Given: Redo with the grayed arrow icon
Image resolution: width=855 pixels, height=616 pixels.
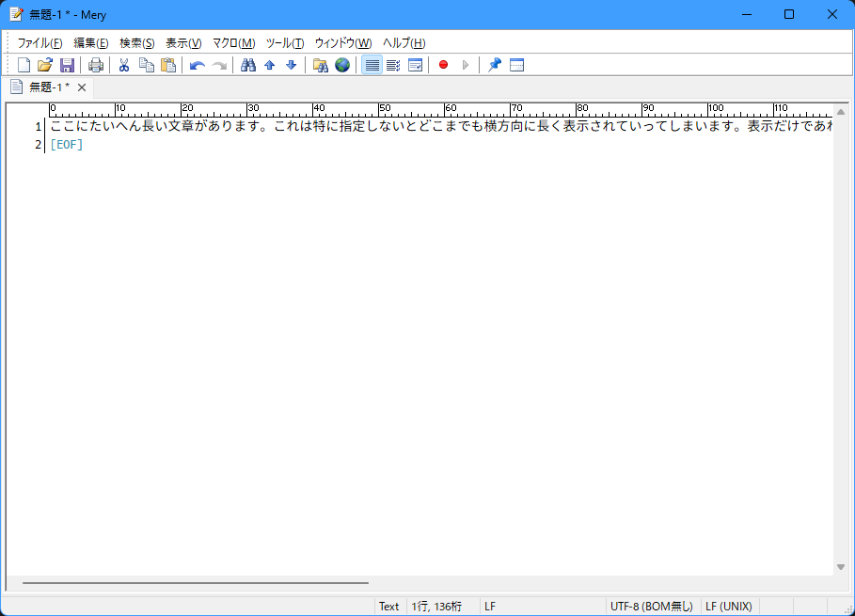Looking at the screenshot, I should click(219, 65).
